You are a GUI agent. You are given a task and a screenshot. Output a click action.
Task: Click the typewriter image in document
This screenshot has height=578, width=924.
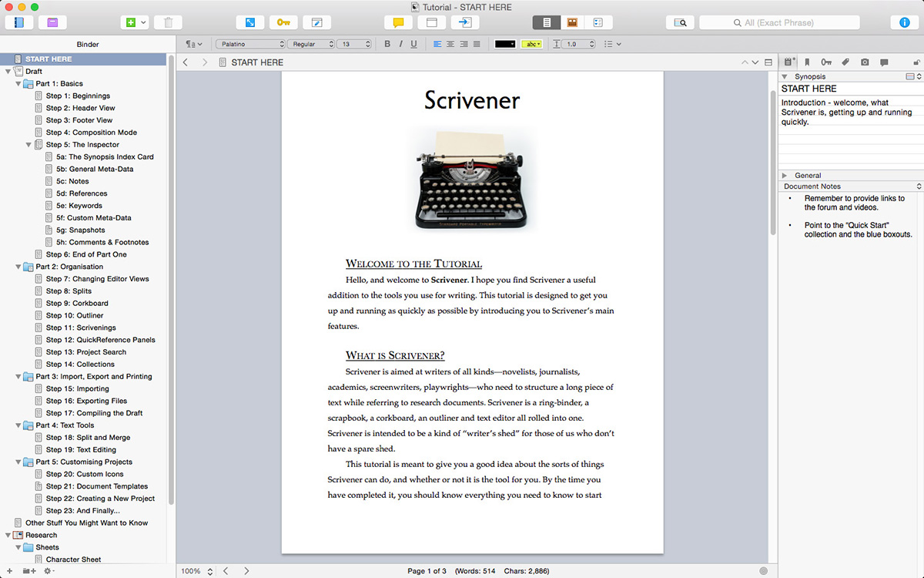(x=471, y=179)
